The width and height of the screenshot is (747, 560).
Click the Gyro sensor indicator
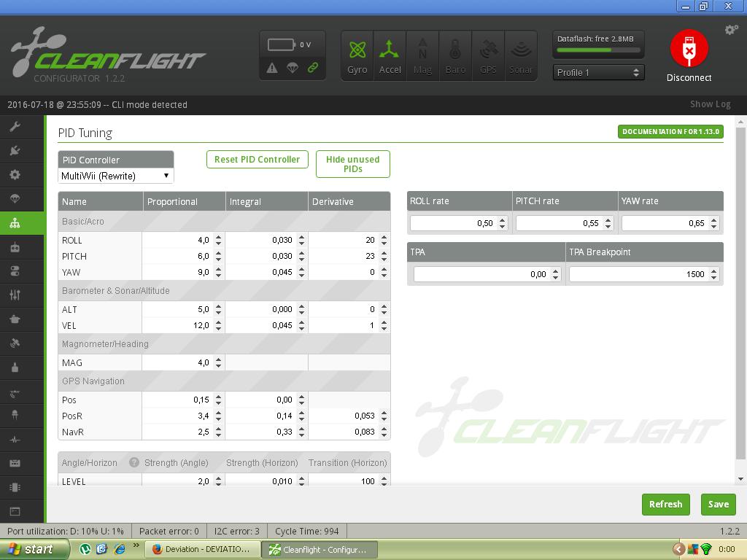coord(357,55)
